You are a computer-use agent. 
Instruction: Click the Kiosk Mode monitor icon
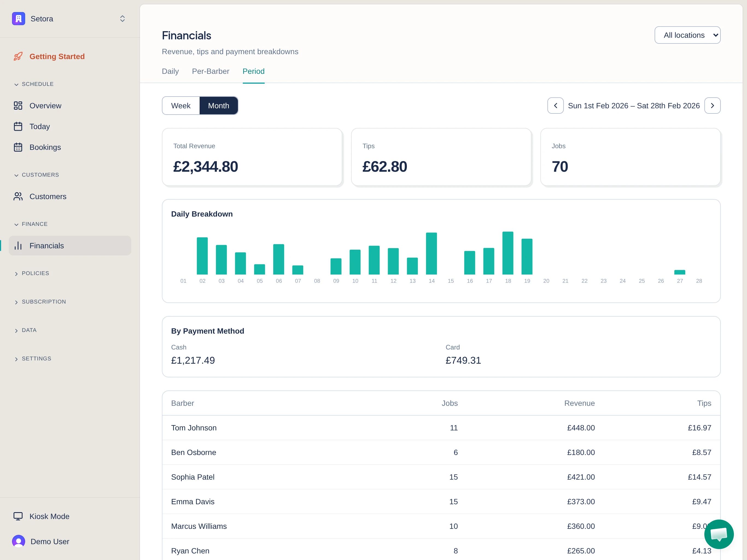pyautogui.click(x=18, y=516)
